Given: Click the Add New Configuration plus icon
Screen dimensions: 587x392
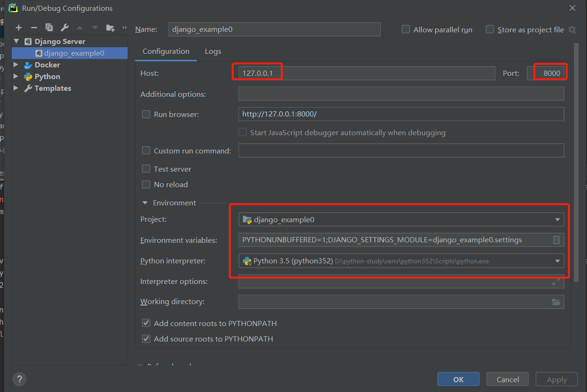Looking at the screenshot, I should coord(19,28).
